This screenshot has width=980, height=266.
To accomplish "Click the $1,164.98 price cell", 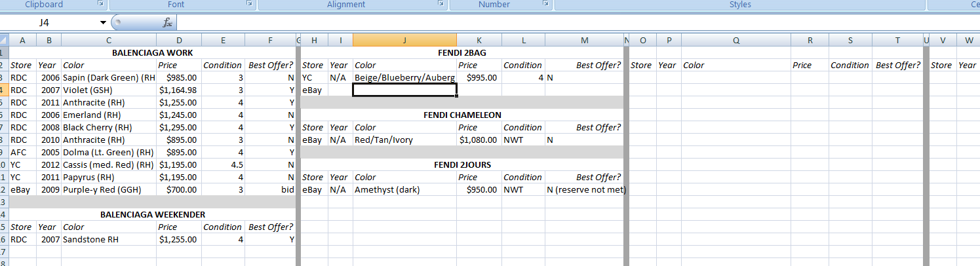I will point(179,90).
